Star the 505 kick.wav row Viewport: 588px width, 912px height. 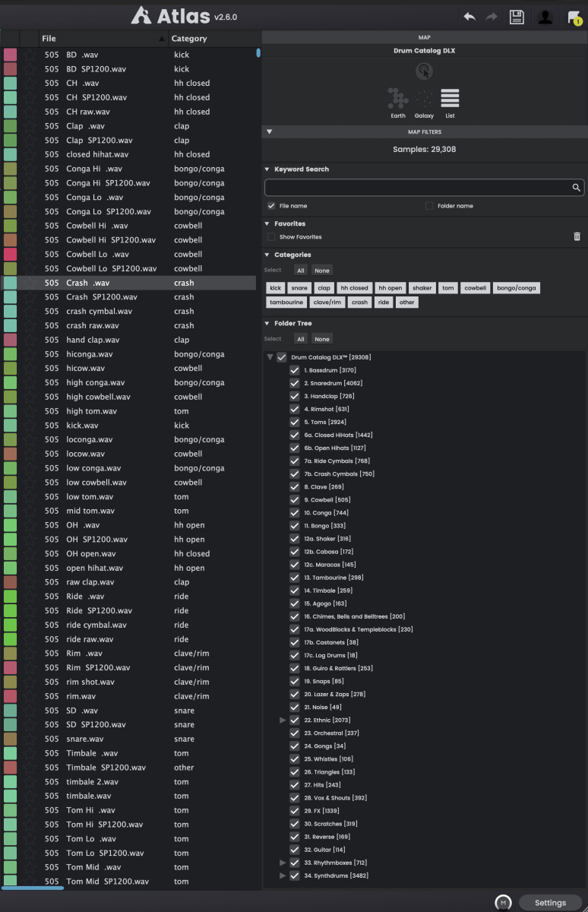click(29, 426)
